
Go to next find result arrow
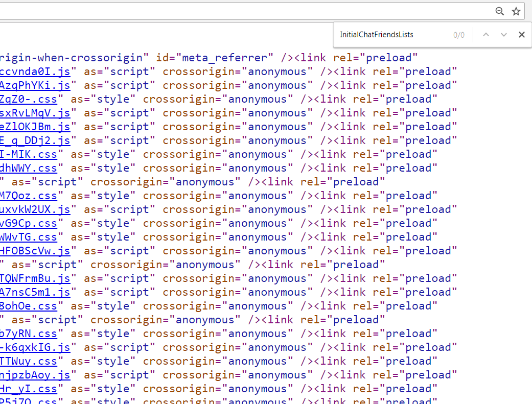point(504,35)
